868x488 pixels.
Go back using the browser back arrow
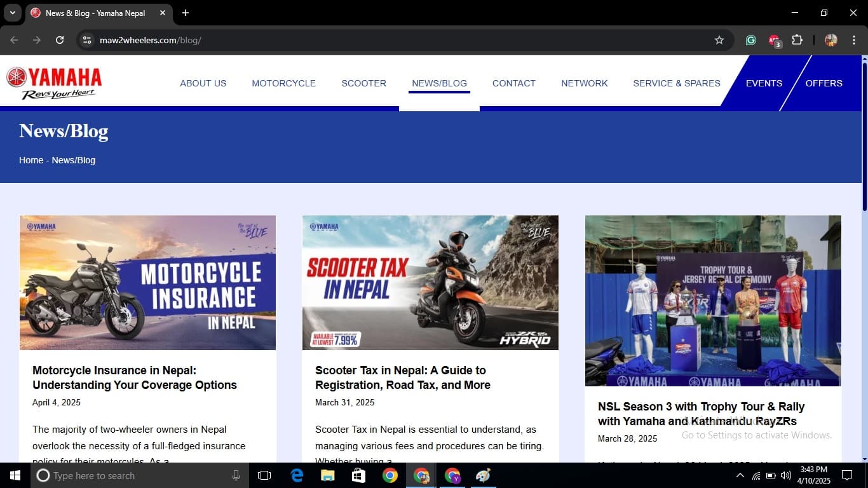(x=14, y=40)
